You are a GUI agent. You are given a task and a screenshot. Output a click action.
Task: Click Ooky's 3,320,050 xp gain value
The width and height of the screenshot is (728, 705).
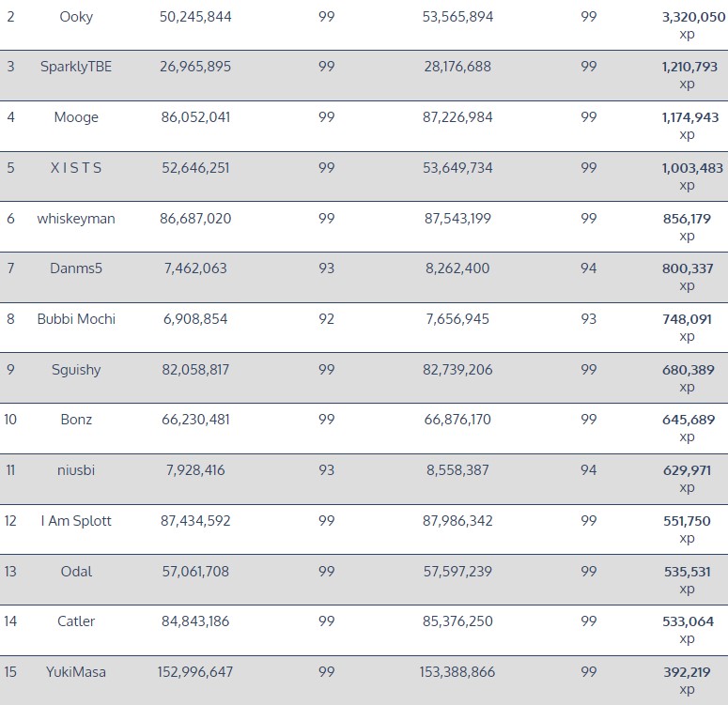pos(693,17)
